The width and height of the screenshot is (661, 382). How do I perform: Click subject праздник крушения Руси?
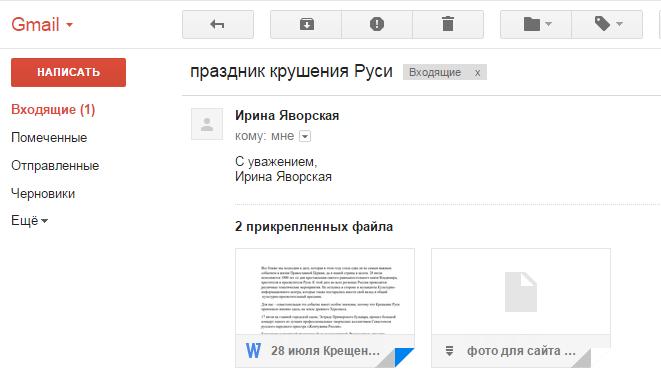click(x=291, y=71)
